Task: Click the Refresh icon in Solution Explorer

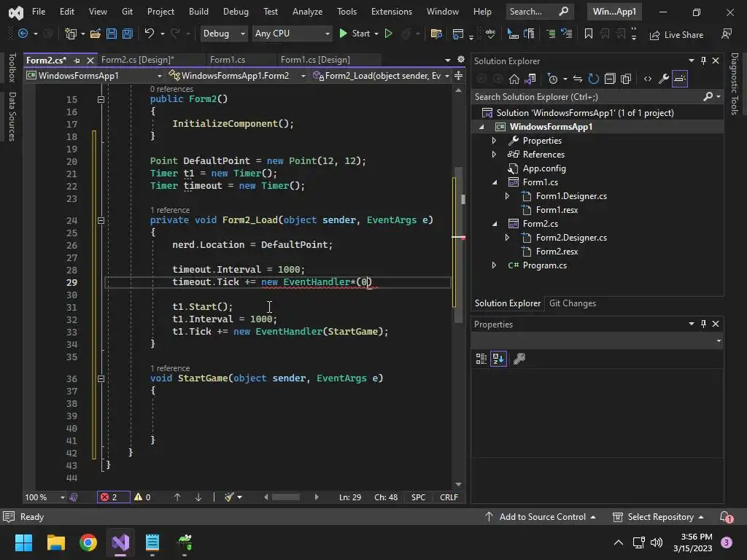Action: [x=593, y=79]
